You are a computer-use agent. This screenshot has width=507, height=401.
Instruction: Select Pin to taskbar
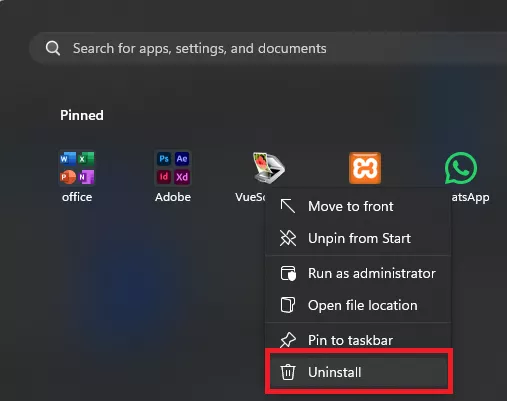(358, 340)
